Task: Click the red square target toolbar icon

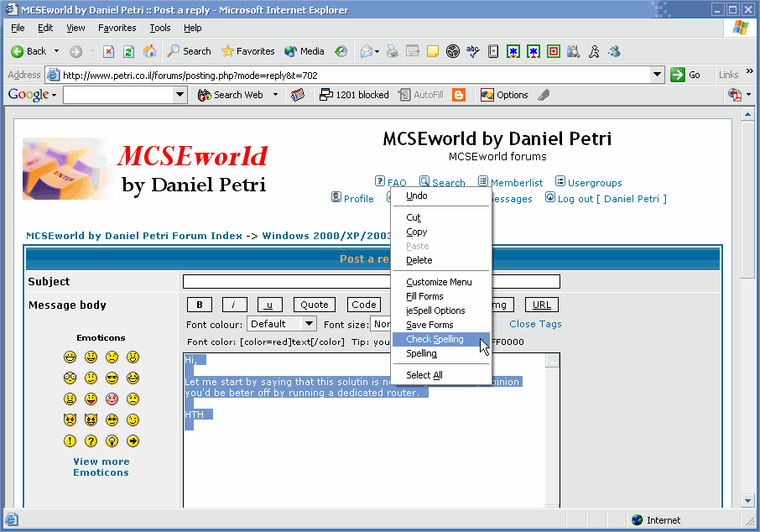Action: tap(554, 51)
